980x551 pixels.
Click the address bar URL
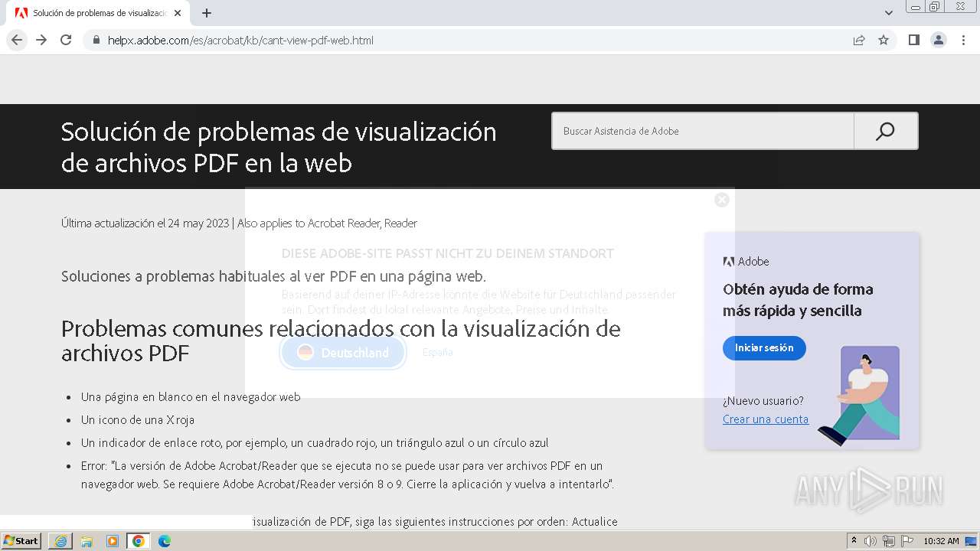click(240, 40)
